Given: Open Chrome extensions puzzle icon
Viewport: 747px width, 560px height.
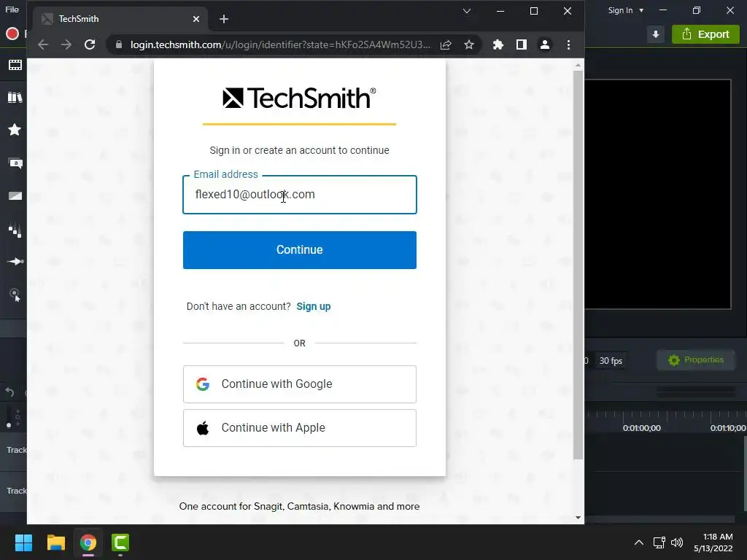Looking at the screenshot, I should coord(498,44).
